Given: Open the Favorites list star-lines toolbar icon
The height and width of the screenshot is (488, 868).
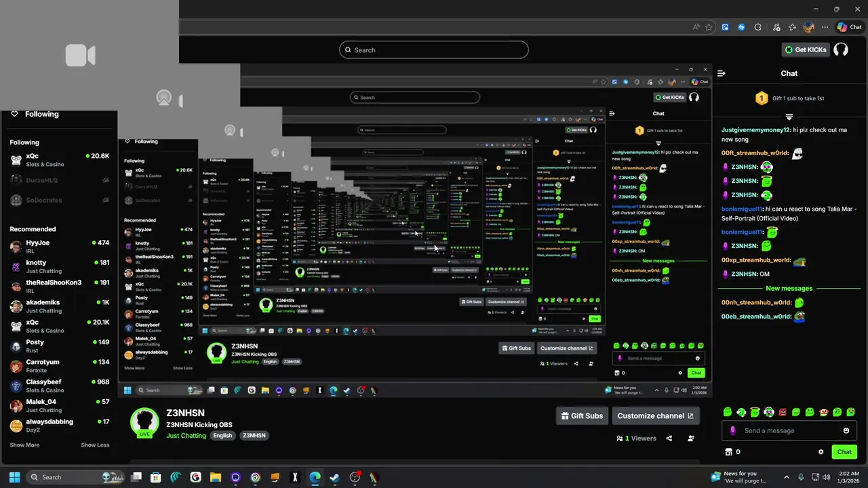Looking at the screenshot, I should point(792,27).
